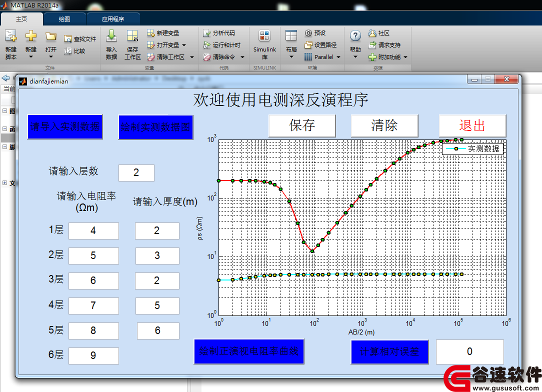Screen dimensions: 542x392
Task: Launch Run and Time (运行和计时)
Action: 221,45
